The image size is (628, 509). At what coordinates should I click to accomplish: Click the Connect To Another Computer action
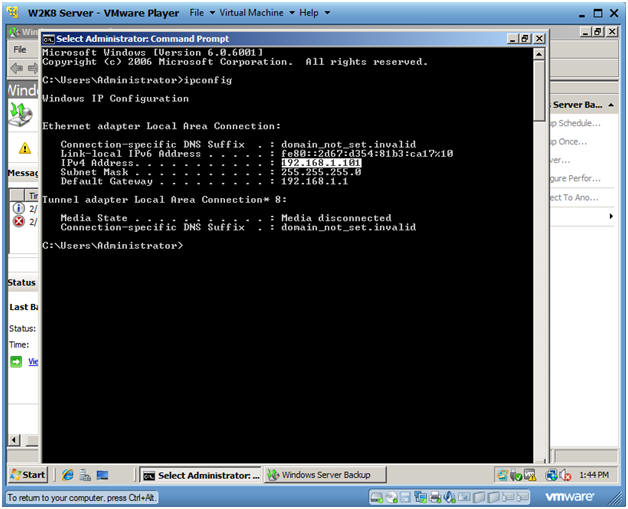coord(575,197)
